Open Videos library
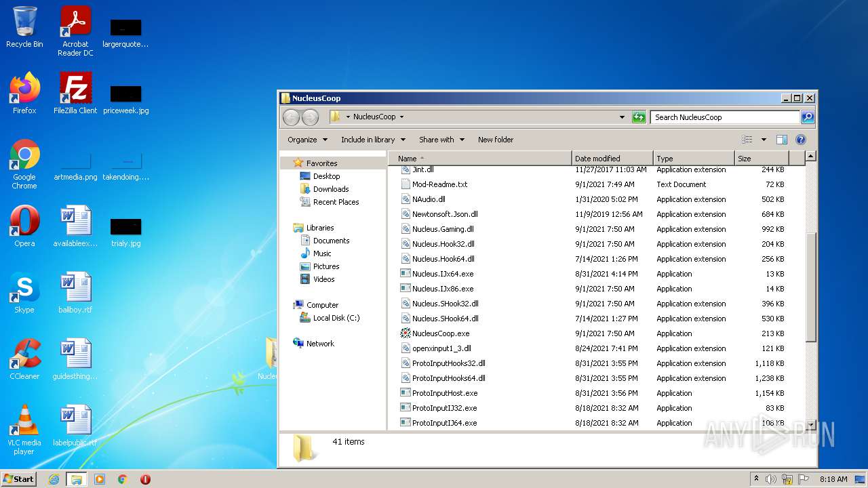This screenshot has height=488, width=868. click(323, 279)
